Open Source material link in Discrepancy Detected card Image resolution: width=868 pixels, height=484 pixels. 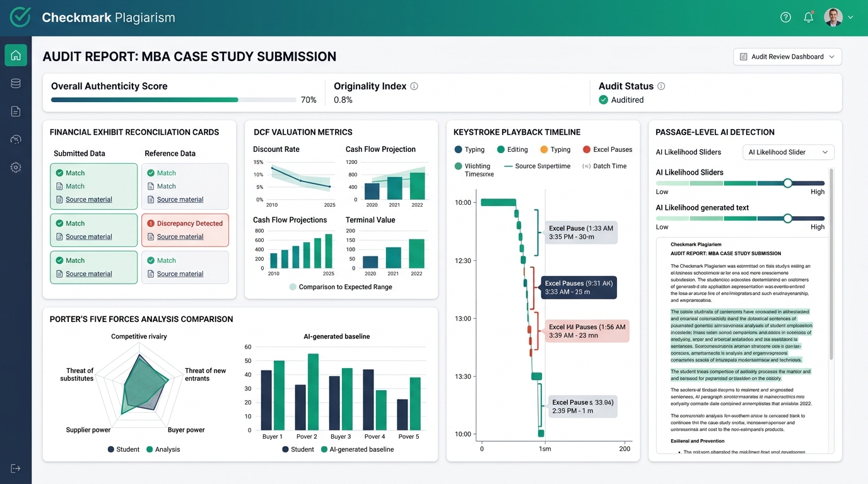pos(180,237)
